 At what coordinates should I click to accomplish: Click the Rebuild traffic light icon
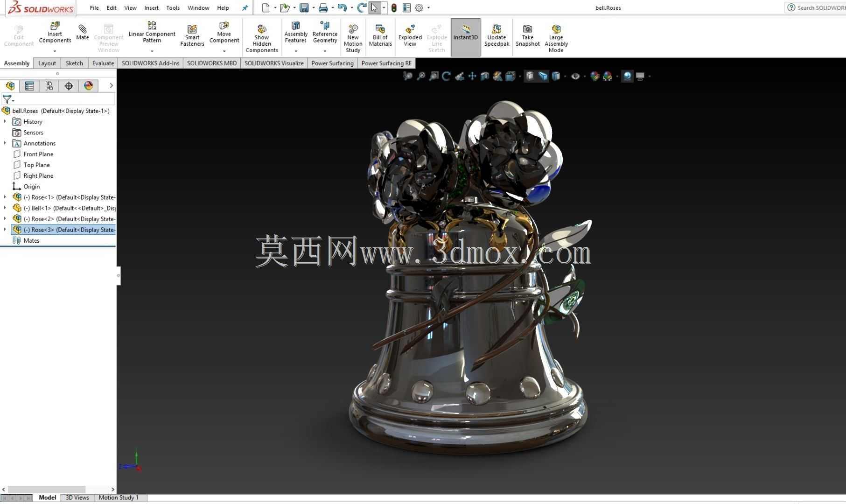[394, 8]
